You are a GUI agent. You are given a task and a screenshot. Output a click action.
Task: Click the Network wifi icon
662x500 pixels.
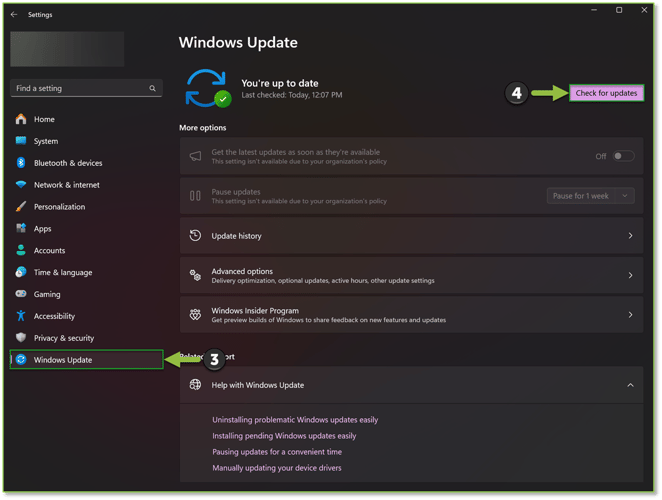[x=21, y=185]
